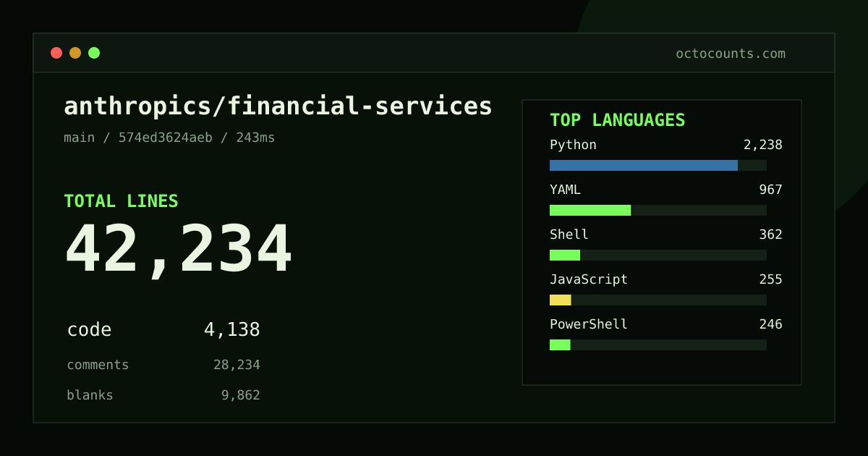Click the green YAML progress bar
Screen dimensions: 868x456
tap(590, 210)
